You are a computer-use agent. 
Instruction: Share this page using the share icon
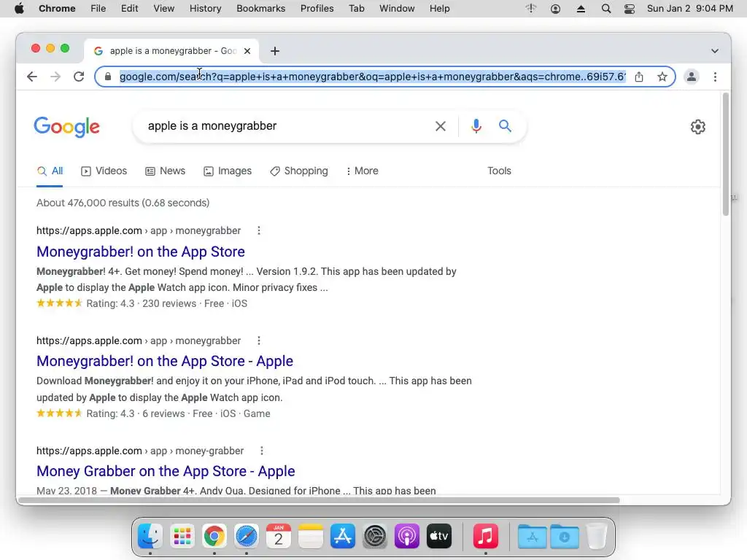(x=639, y=77)
